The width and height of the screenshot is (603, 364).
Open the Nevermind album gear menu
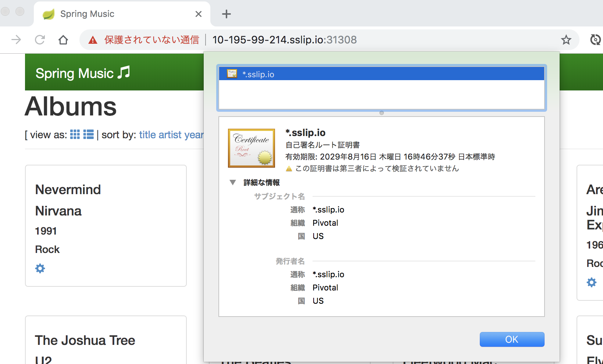click(40, 268)
